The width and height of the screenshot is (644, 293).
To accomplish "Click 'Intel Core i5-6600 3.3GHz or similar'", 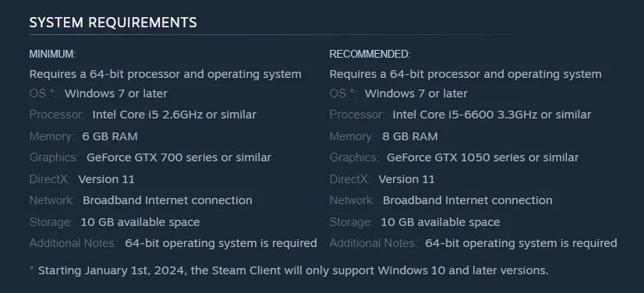I will coord(492,115).
